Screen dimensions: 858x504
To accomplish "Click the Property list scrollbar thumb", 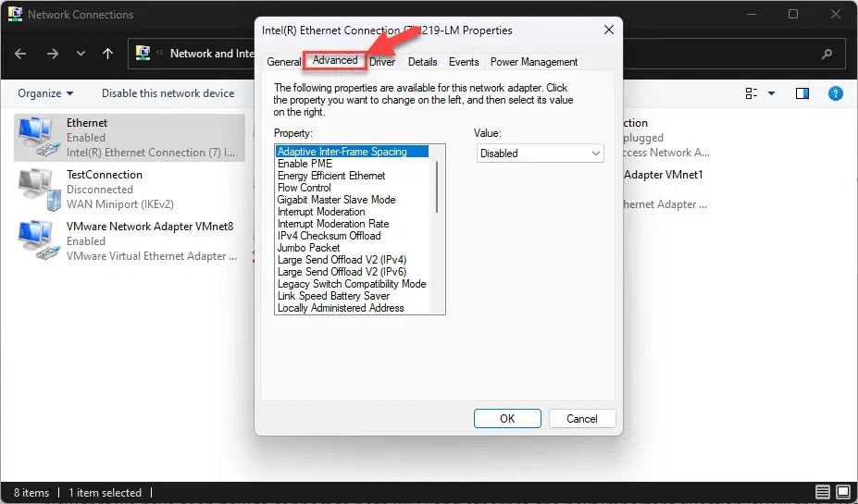I will point(437,187).
